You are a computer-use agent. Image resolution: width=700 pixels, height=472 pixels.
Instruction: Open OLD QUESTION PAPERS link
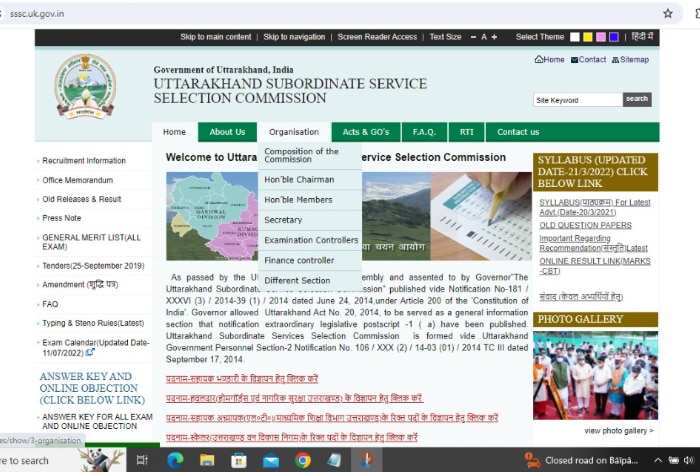click(585, 226)
